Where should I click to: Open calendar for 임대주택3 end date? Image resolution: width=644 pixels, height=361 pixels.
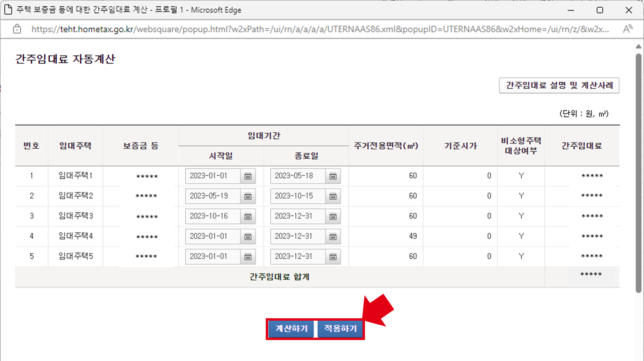pyautogui.click(x=333, y=217)
